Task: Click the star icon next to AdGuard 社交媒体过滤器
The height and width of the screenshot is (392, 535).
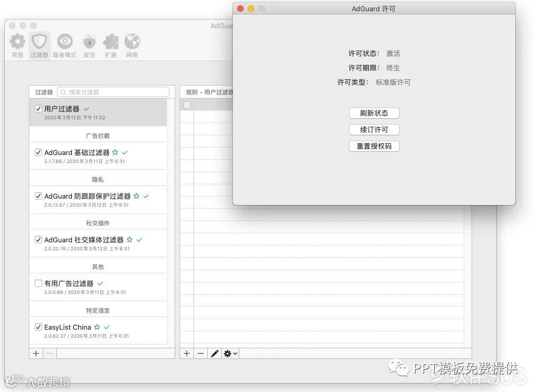Action: 129,240
